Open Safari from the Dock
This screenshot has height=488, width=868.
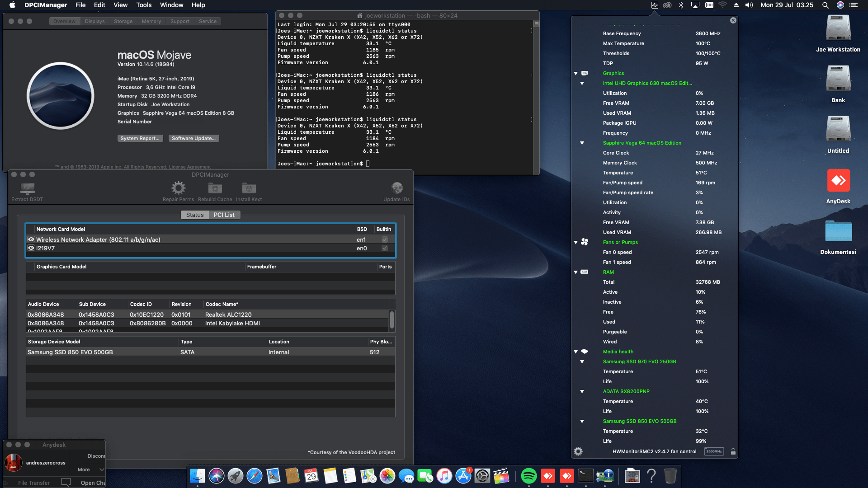coord(255,476)
